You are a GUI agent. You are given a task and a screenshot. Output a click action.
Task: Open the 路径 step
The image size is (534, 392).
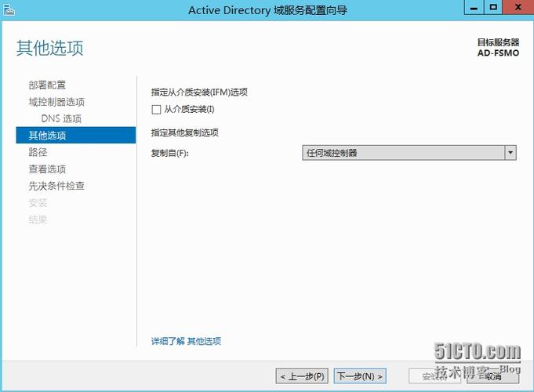[38, 152]
